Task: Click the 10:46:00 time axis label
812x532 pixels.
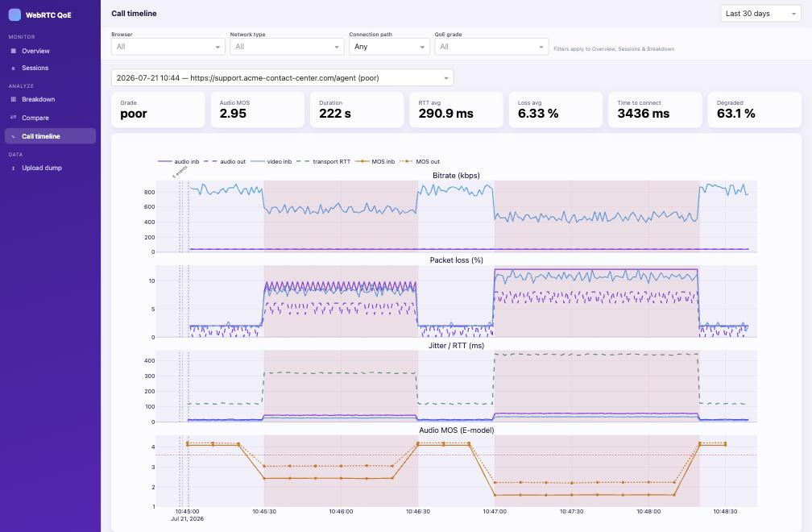Action: [341, 511]
